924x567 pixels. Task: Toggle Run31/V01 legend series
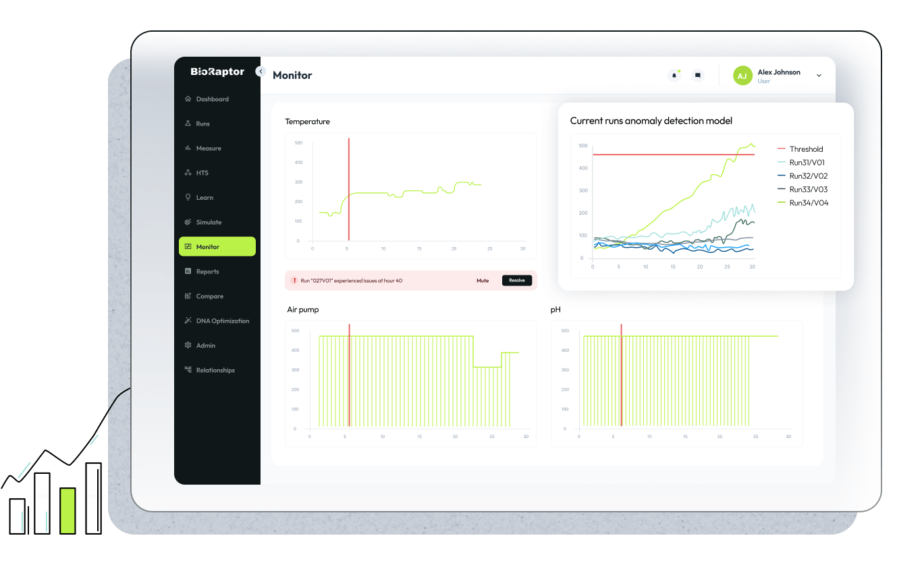click(801, 163)
